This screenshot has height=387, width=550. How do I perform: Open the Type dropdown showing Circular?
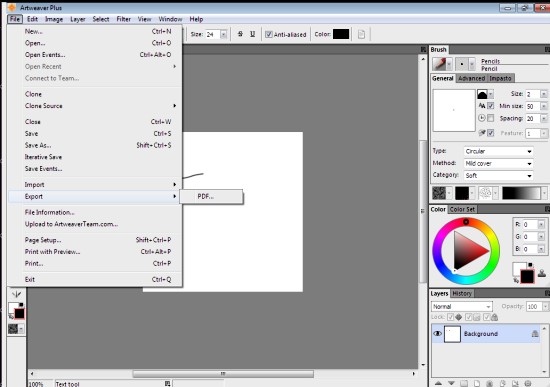498,151
